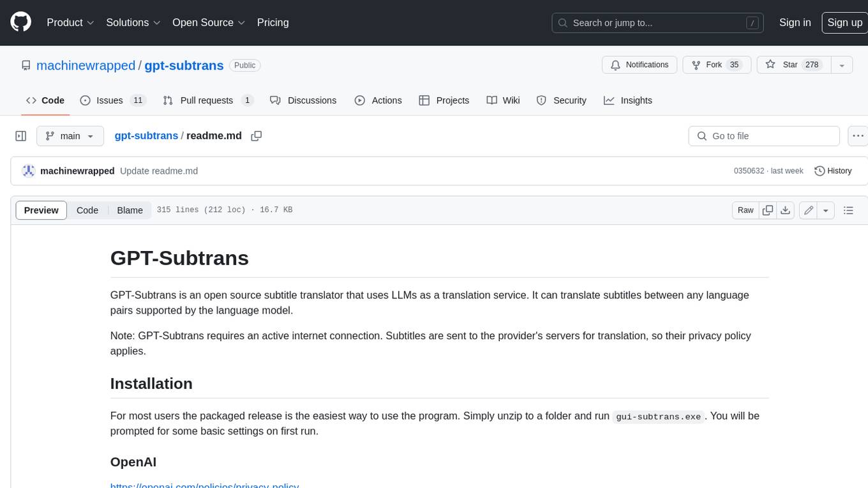Edit this file pencil icon

click(x=809, y=210)
